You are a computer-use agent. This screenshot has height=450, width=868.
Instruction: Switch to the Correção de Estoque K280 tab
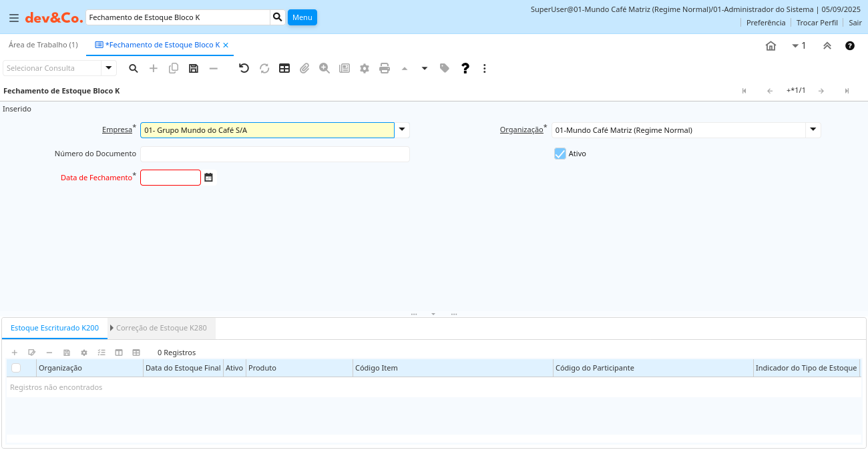(161, 328)
